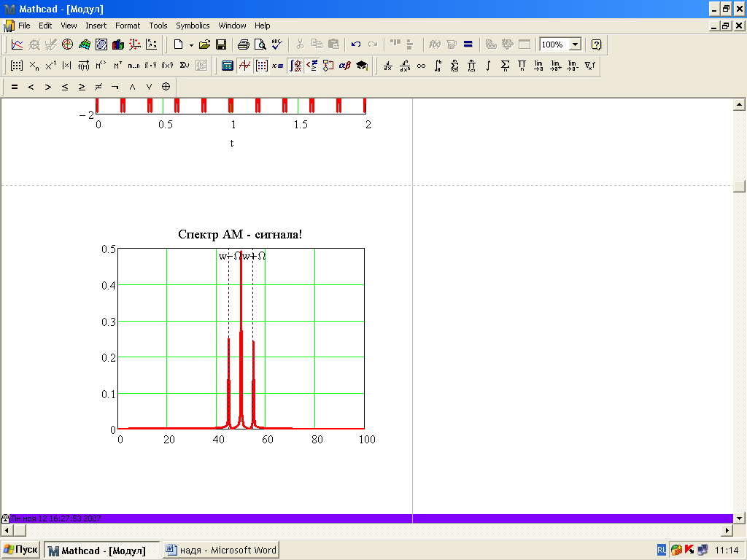Open the Resource Center help icon

point(596,44)
